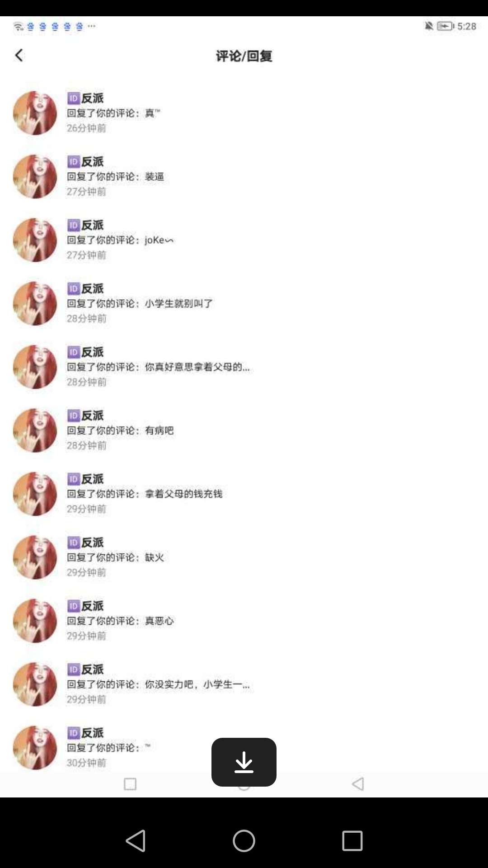Open avatar of reply 有病吧
This screenshot has height=868, width=488.
pyautogui.click(x=35, y=430)
